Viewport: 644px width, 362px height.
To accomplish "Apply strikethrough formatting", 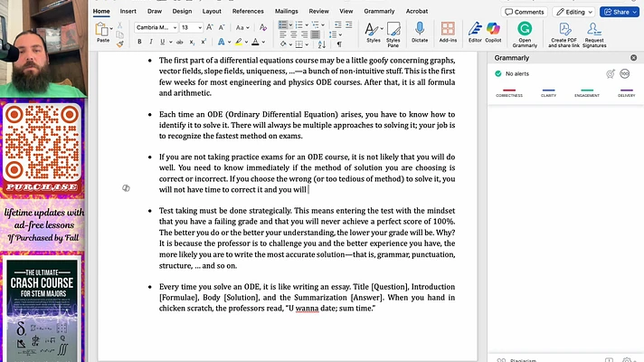I will click(179, 42).
